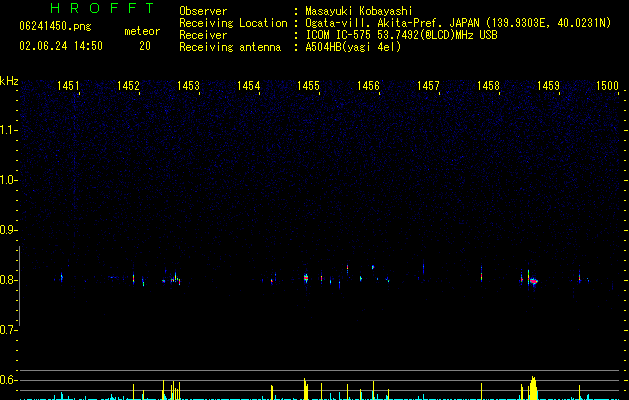629x400 pixels.
Task: Click the tallest yellow intensity peak near 1459
Action: [x=533, y=388]
